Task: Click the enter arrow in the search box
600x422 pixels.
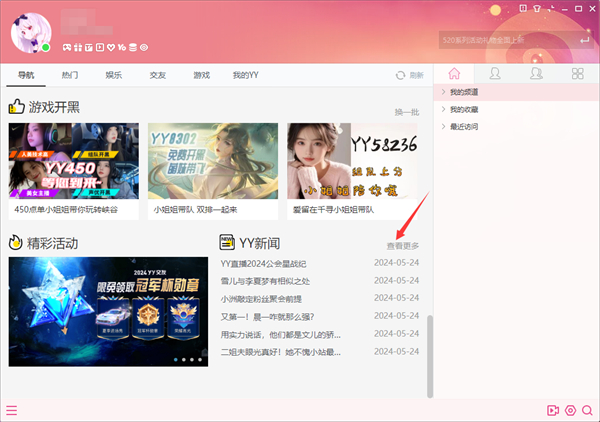Action: pos(584,40)
